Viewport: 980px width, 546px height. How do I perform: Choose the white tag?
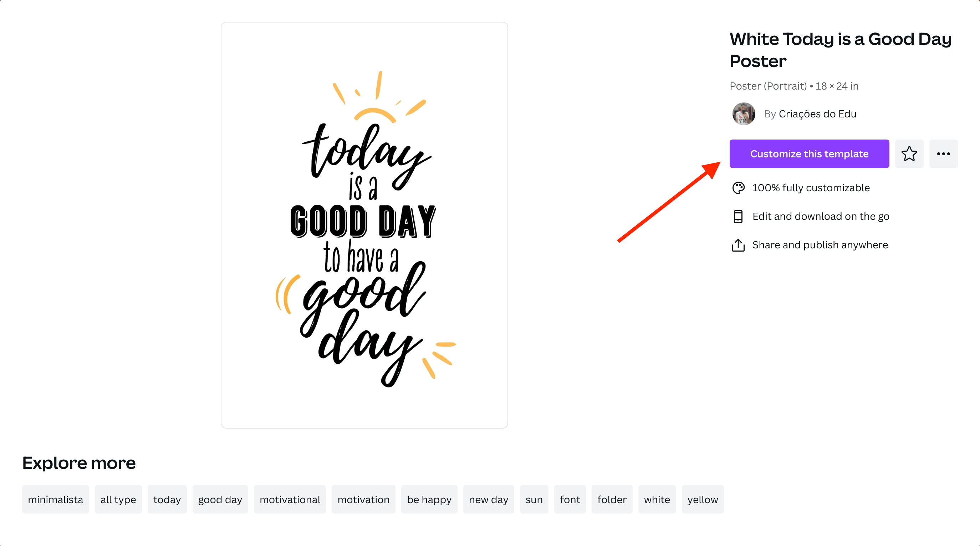tap(657, 499)
